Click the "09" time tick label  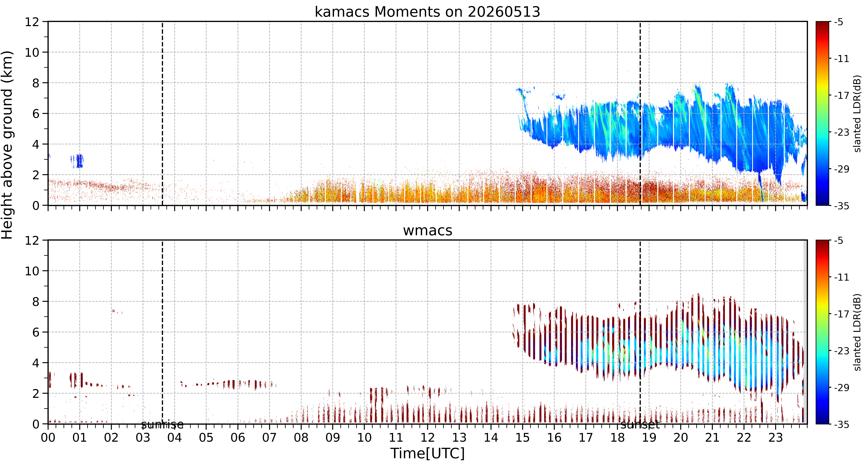tap(333, 438)
